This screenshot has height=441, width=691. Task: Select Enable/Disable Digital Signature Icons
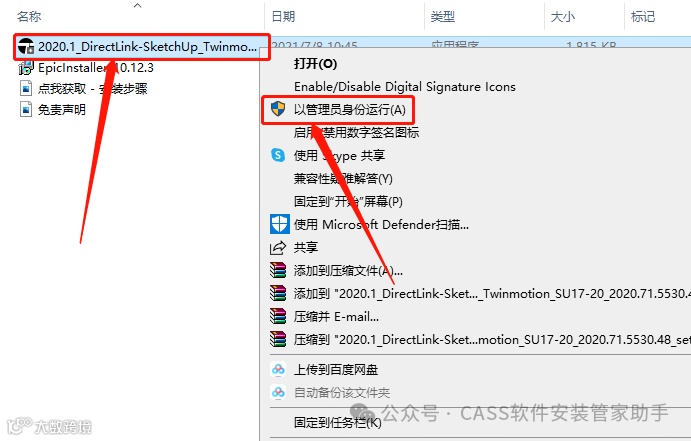405,87
